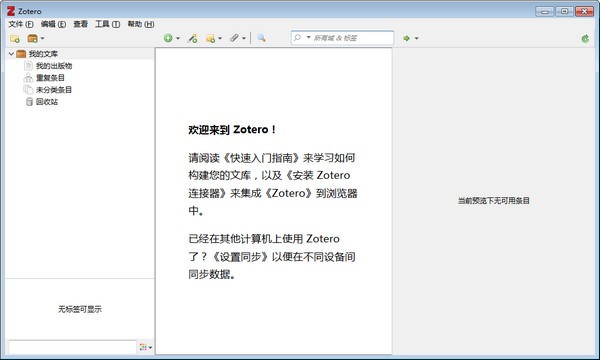Click the 我的文库 library box icon
Image resolution: width=600 pixels, height=360 pixels.
point(21,54)
